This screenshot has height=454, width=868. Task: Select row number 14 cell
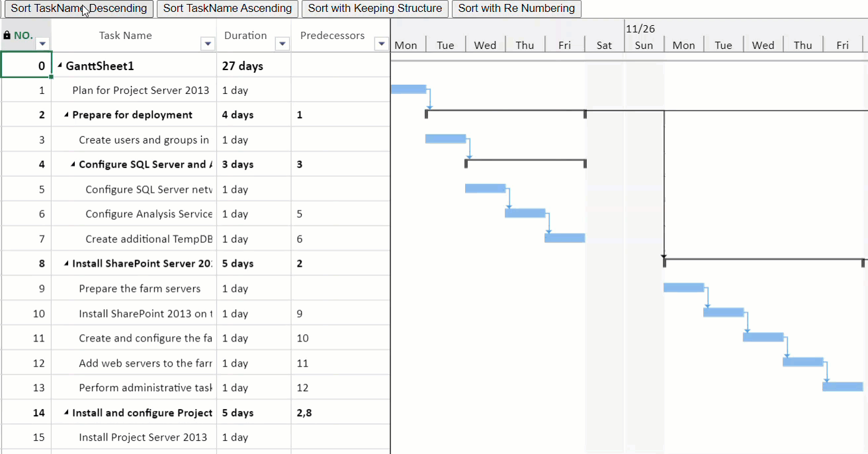coord(26,413)
